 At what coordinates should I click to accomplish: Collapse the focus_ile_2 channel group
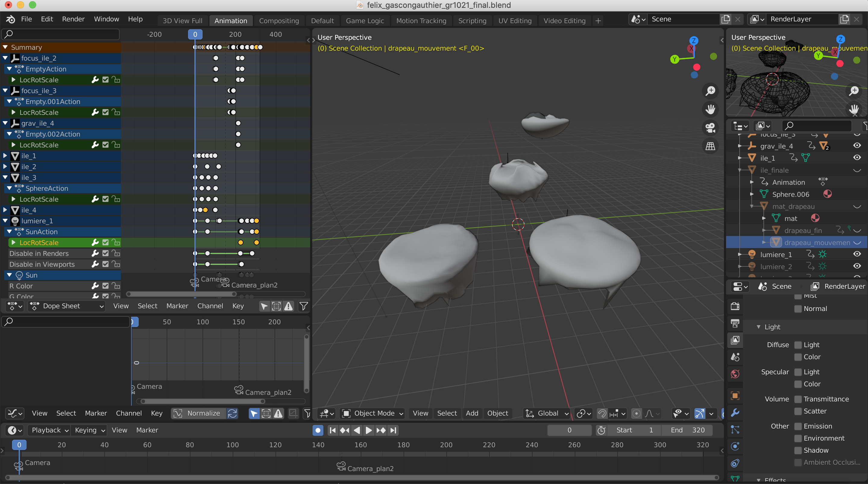(x=5, y=58)
